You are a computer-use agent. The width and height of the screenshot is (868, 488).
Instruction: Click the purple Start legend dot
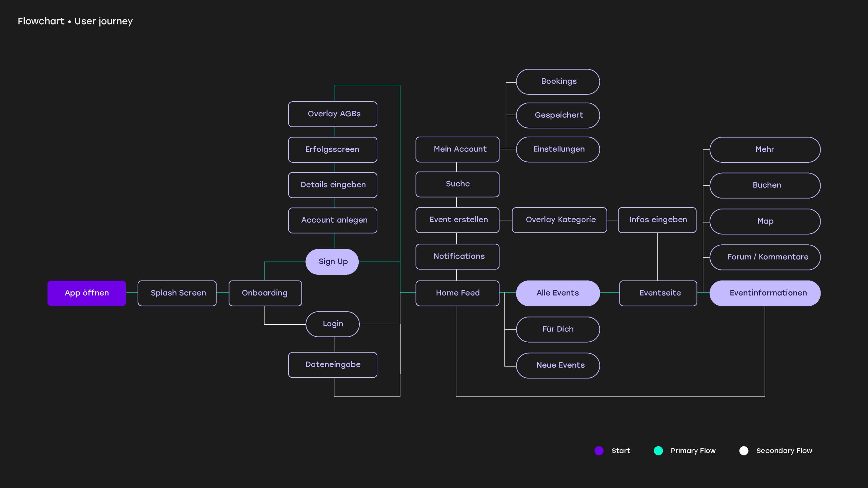[599, 450]
